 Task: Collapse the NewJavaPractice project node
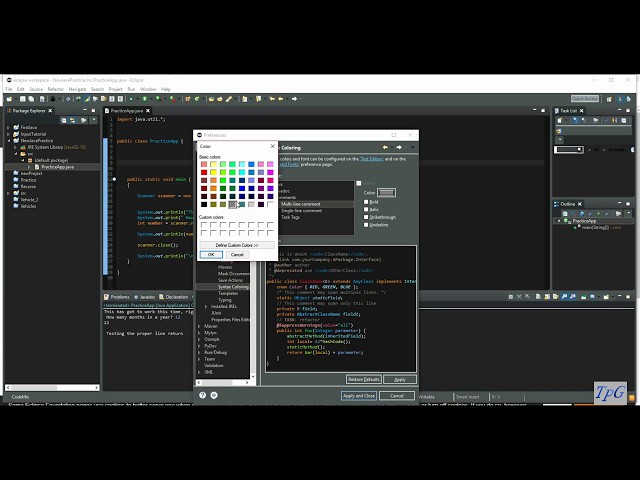point(9,140)
